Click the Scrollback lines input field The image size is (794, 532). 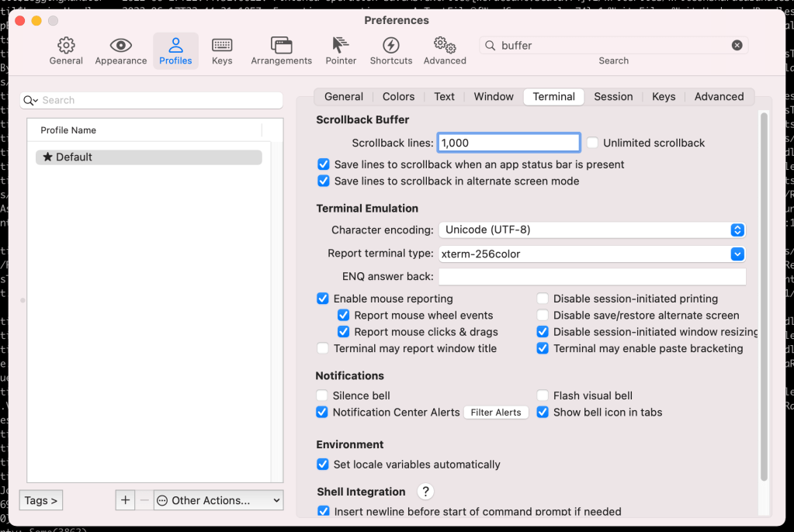(508, 143)
